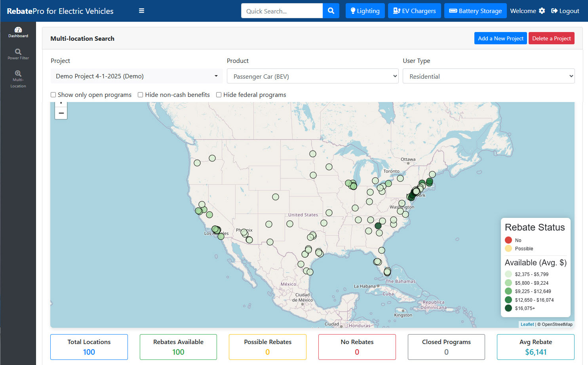Click the southern Florida map marker
The height and width of the screenshot is (365, 588).
pyautogui.click(x=387, y=272)
